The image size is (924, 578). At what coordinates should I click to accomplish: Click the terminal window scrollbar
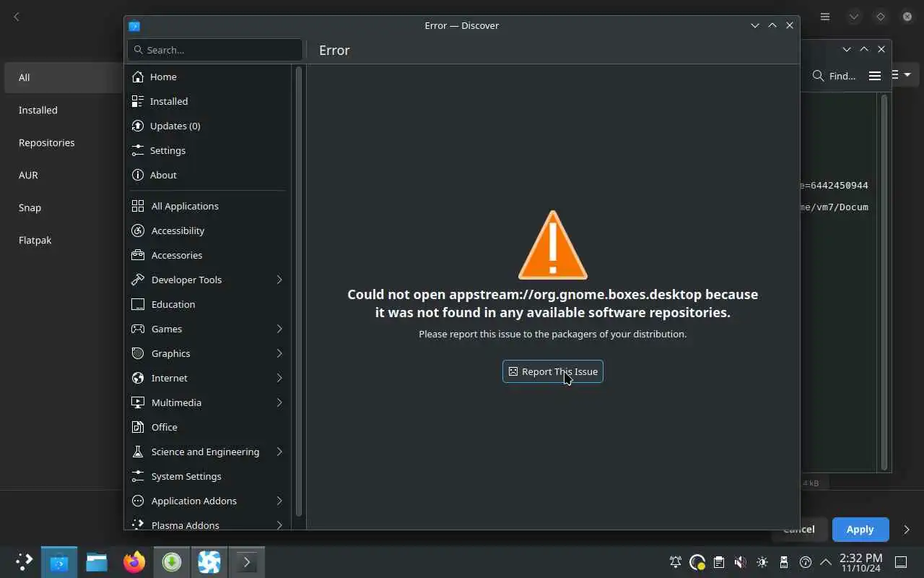[884, 282]
